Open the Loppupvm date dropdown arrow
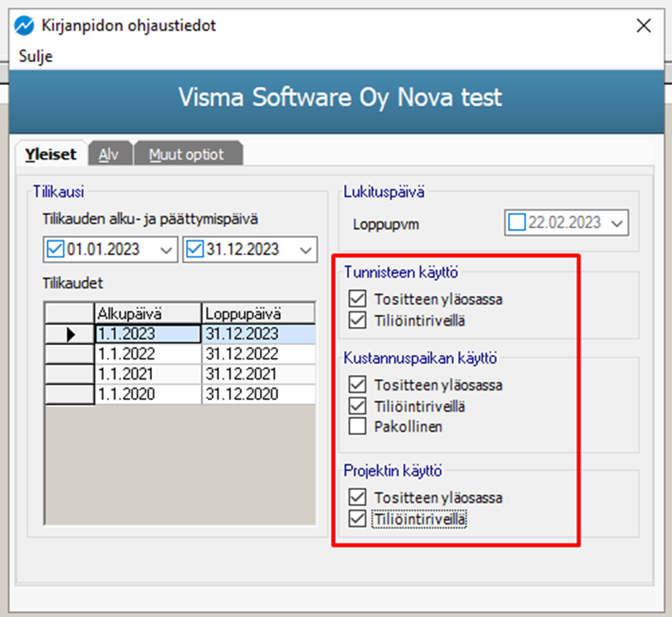 [617, 223]
